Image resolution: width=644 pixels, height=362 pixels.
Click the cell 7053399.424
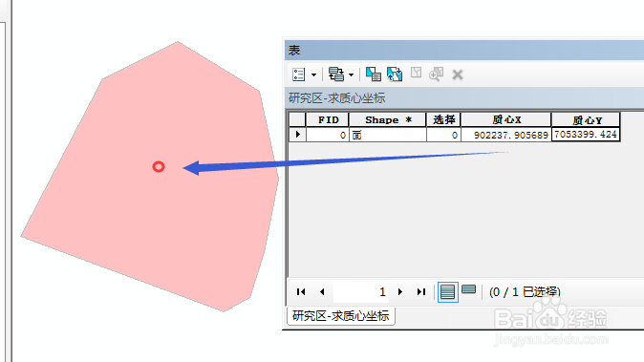[x=586, y=135]
